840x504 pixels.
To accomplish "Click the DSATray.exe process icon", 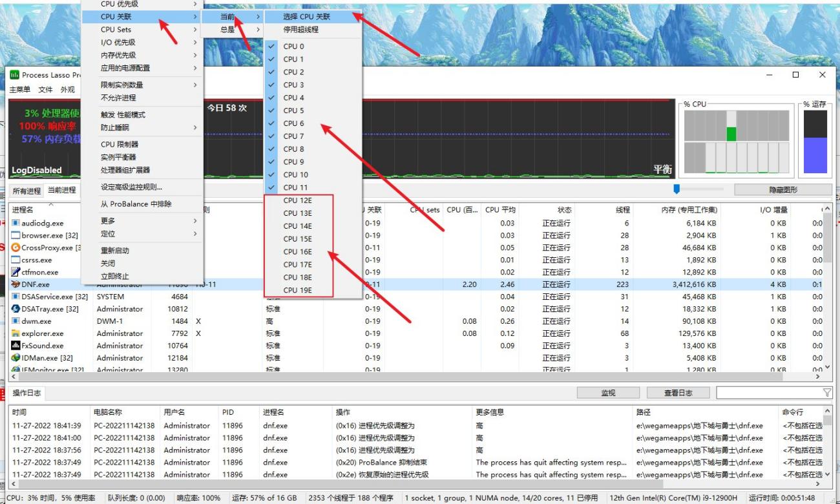I will pos(16,309).
